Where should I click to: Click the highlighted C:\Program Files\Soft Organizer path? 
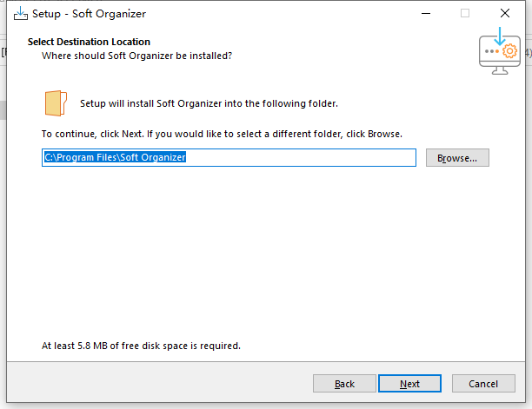click(115, 157)
